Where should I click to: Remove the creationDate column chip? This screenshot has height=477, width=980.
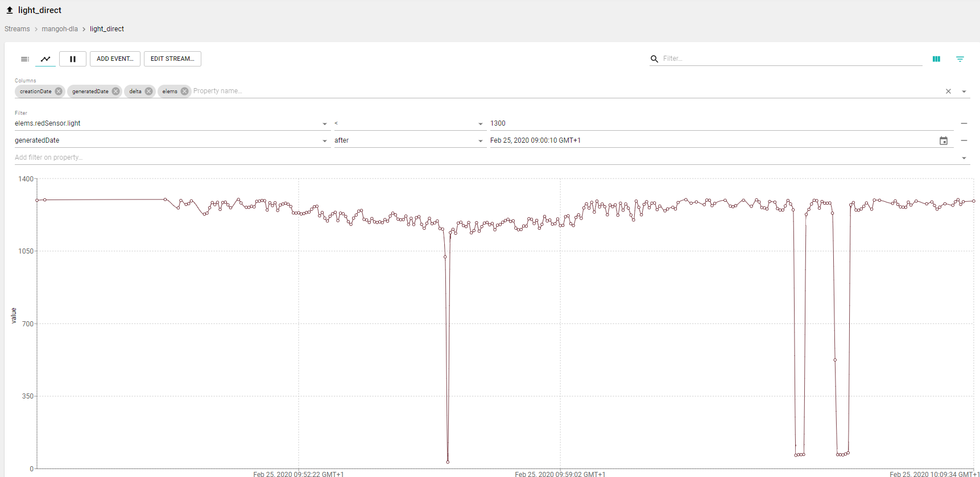pos(59,92)
